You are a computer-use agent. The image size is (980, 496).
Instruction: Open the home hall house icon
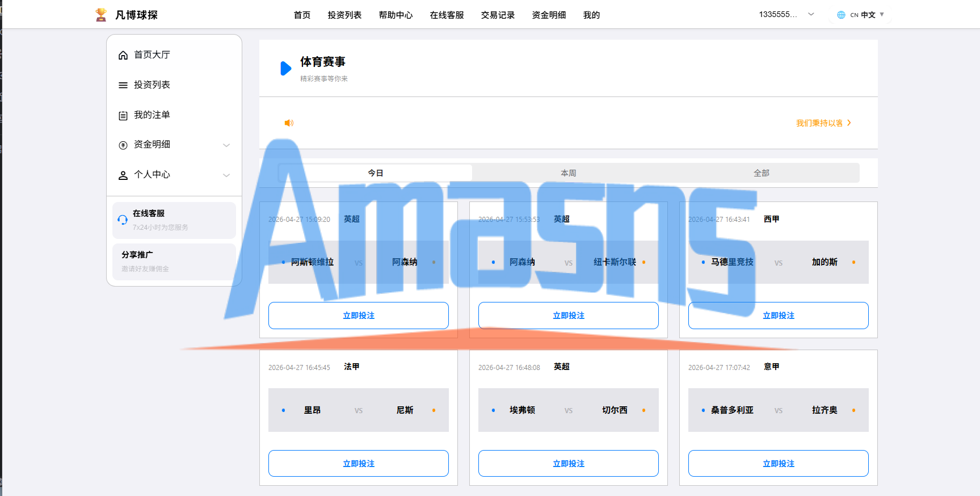point(123,55)
